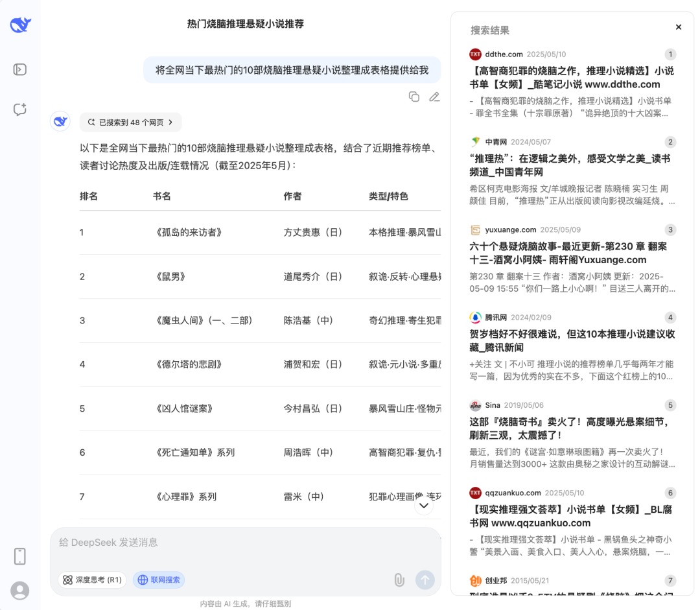Viewport: 700px width, 610px height.
Task: Click the 中青网 site favicon
Action: (476, 142)
